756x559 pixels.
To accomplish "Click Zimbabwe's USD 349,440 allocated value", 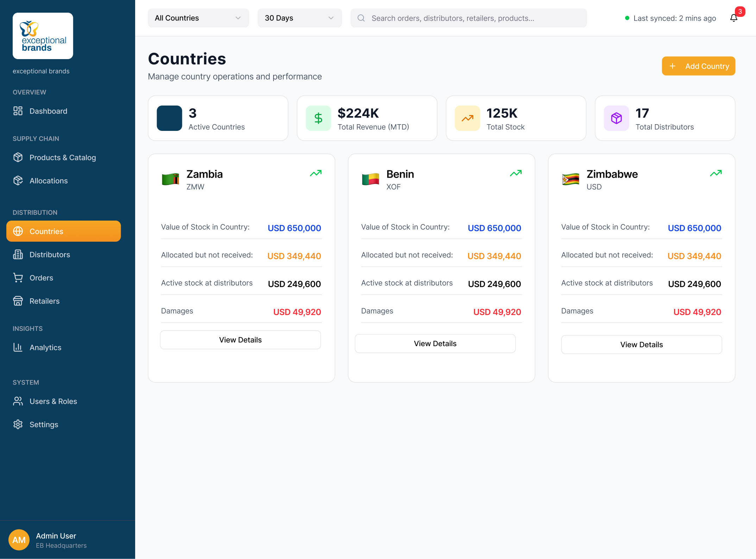I will click(x=694, y=256).
